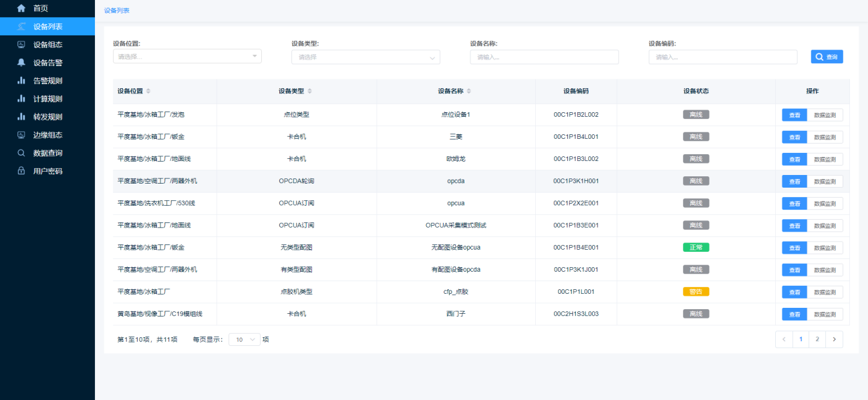This screenshot has height=400, width=868.
Task: Click the home icon in the sidebar
Action: (21, 9)
